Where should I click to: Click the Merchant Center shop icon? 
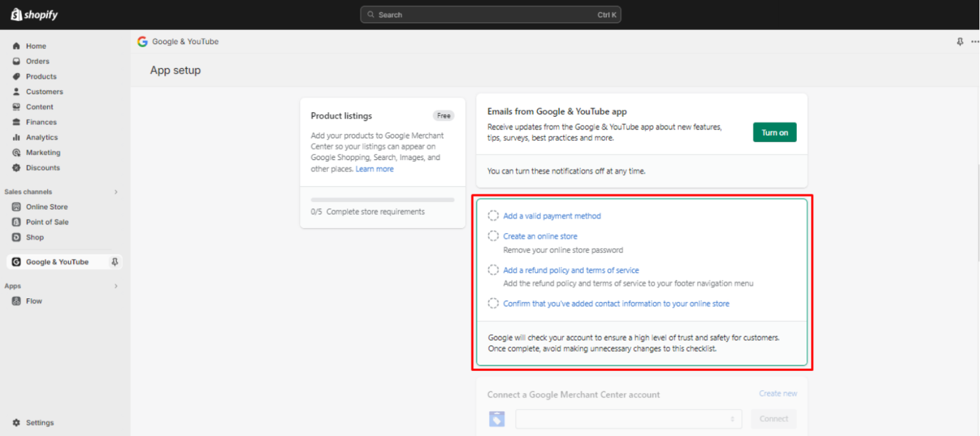coord(497,419)
